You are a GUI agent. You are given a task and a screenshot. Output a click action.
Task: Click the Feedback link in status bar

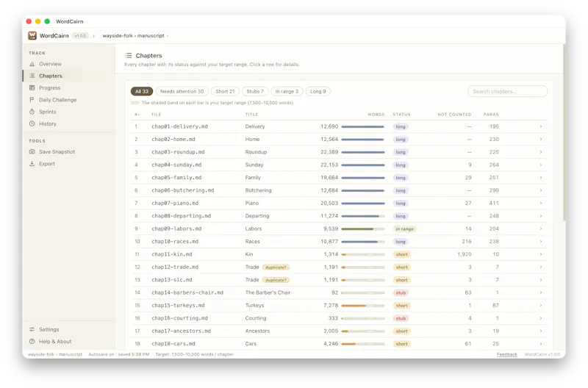[506, 354]
